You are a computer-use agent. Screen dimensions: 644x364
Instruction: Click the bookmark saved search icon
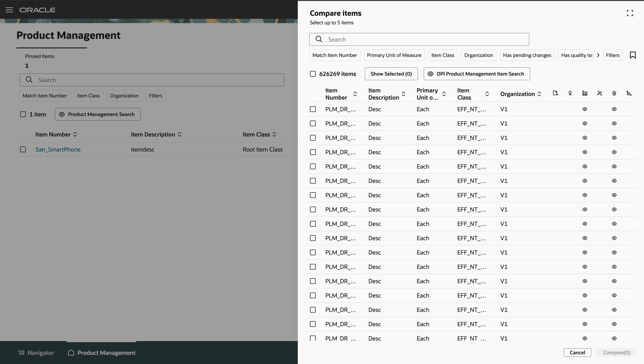coord(633,55)
